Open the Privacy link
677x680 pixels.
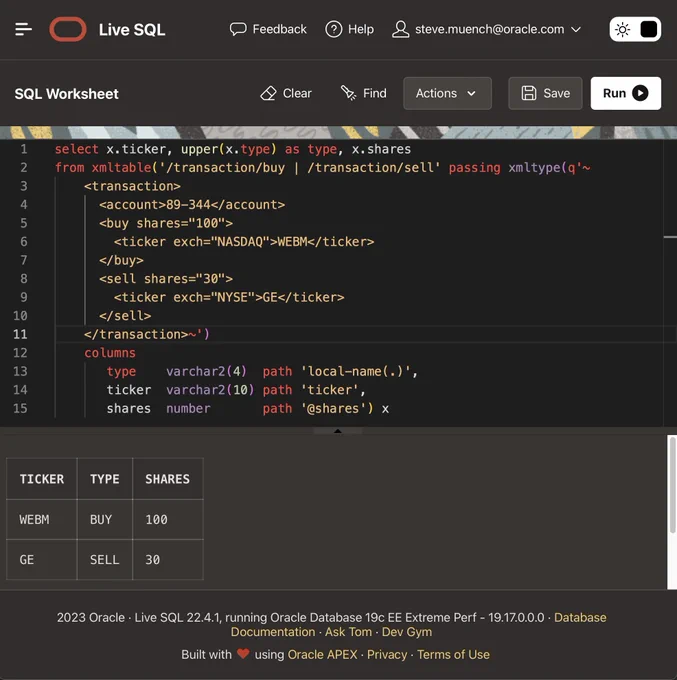pos(387,654)
